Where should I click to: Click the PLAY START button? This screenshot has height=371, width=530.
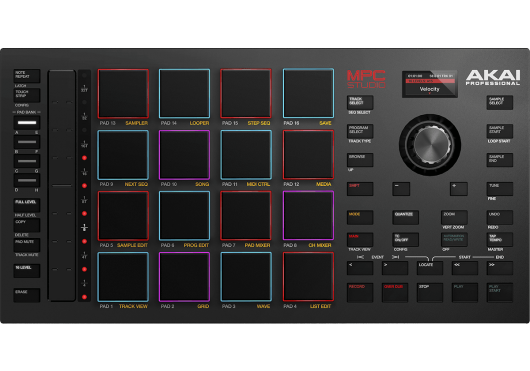click(500, 292)
